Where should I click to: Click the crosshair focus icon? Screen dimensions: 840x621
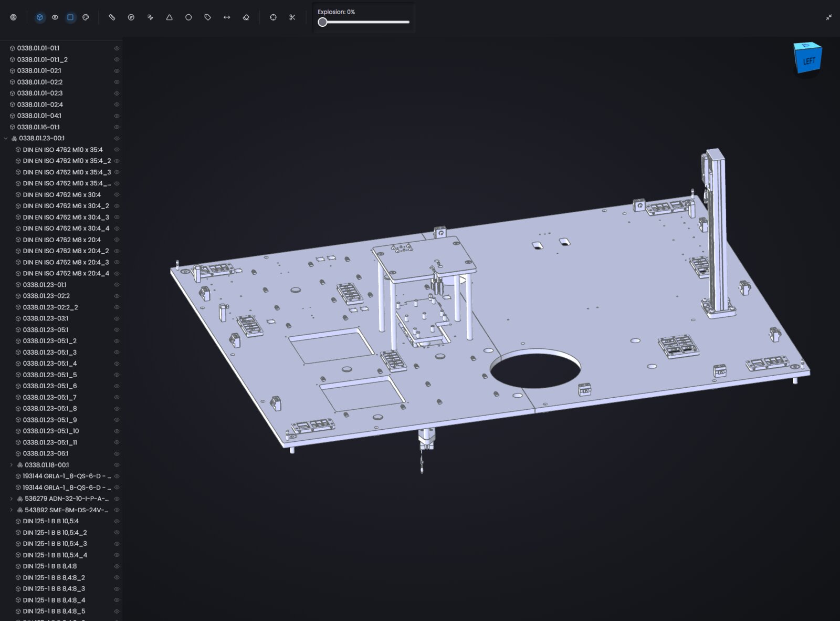273,17
